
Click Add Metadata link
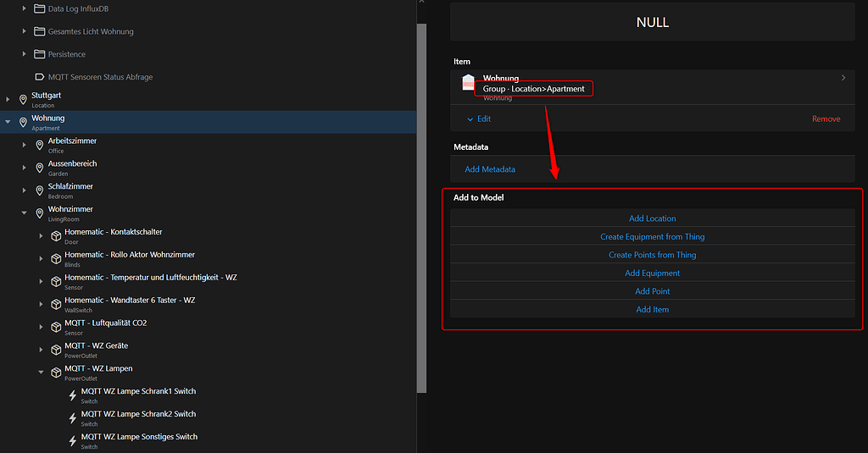490,169
